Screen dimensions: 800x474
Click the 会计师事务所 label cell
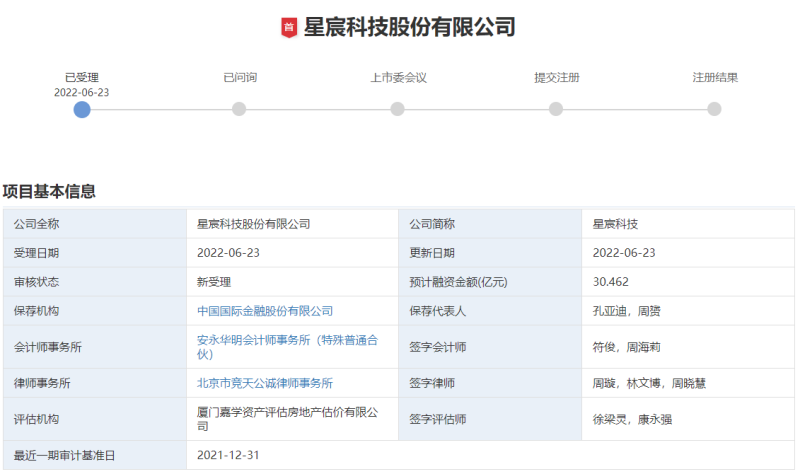[x=95, y=347]
